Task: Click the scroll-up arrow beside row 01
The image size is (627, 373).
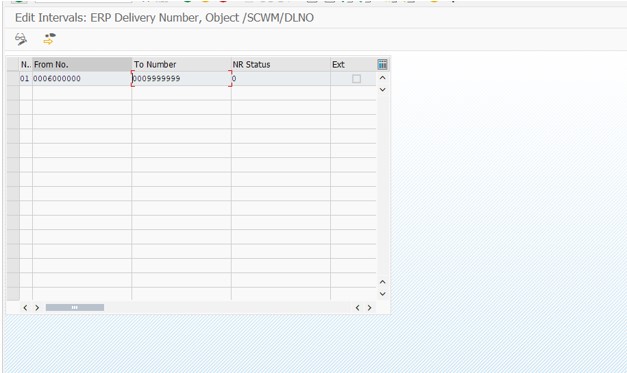Action: [x=382, y=78]
